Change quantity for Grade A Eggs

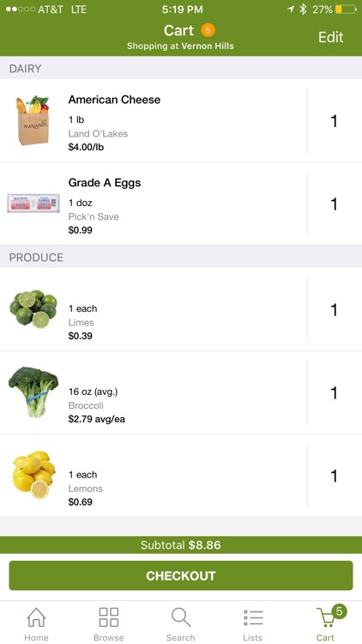[334, 204]
